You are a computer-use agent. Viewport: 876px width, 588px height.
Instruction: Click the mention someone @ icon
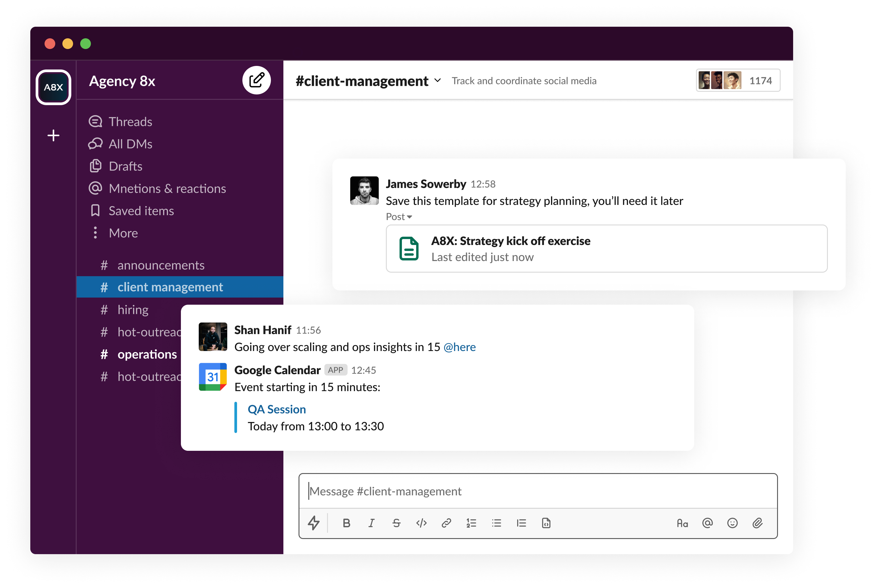click(707, 523)
